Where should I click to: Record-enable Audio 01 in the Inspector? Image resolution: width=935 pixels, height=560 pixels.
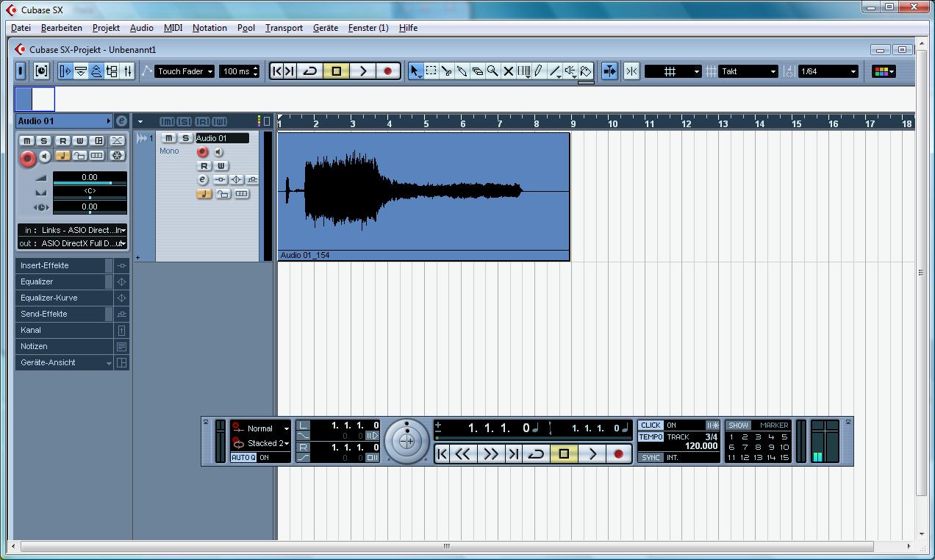click(28, 158)
